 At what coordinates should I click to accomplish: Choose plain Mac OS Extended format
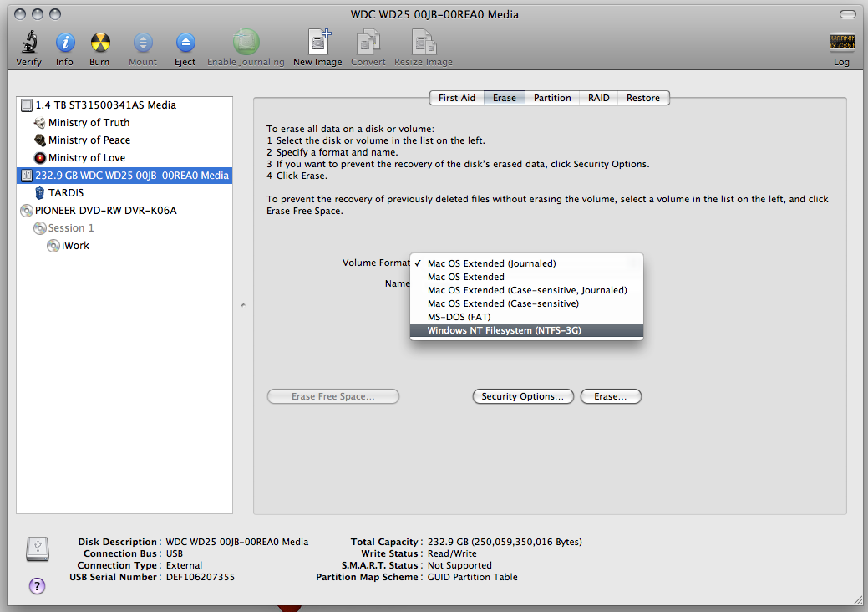(x=526, y=277)
